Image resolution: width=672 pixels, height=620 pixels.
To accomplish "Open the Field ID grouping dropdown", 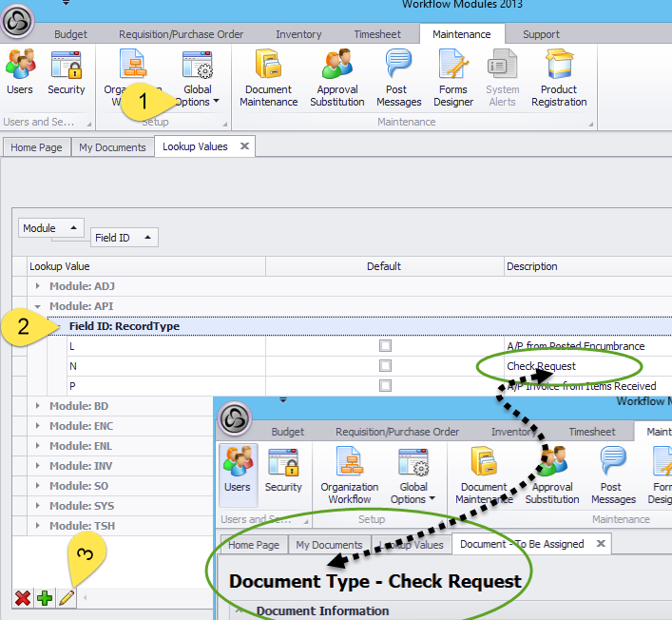I will tap(125, 238).
